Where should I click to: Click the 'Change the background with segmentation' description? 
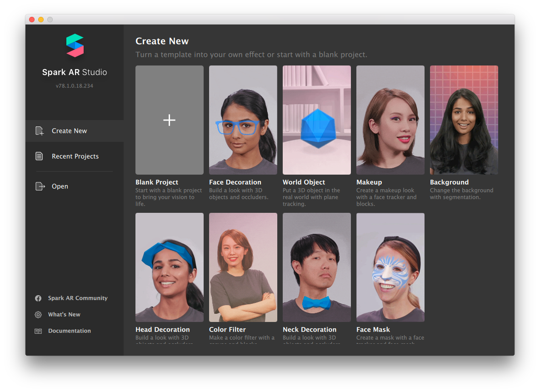click(461, 194)
